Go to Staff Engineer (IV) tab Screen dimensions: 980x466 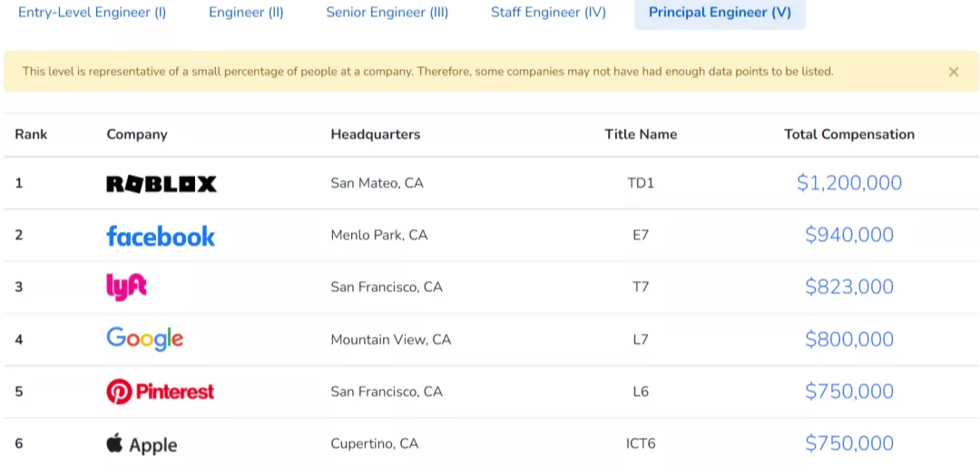click(x=548, y=13)
